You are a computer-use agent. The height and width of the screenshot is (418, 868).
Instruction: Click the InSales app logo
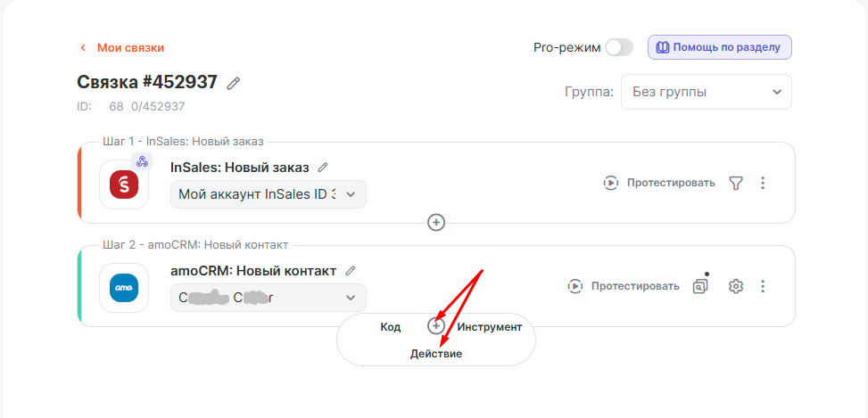click(x=124, y=184)
